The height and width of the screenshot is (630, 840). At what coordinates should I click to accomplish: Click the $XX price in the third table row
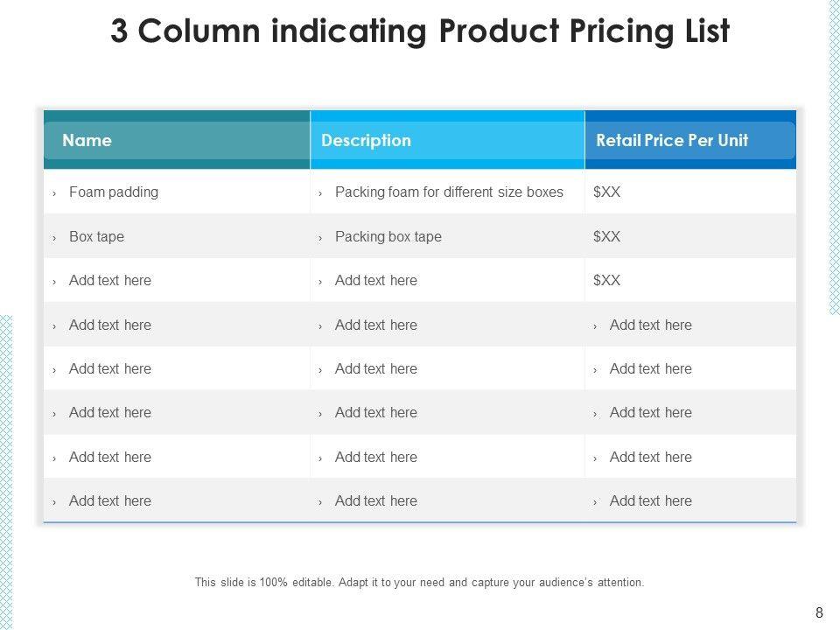[606, 280]
